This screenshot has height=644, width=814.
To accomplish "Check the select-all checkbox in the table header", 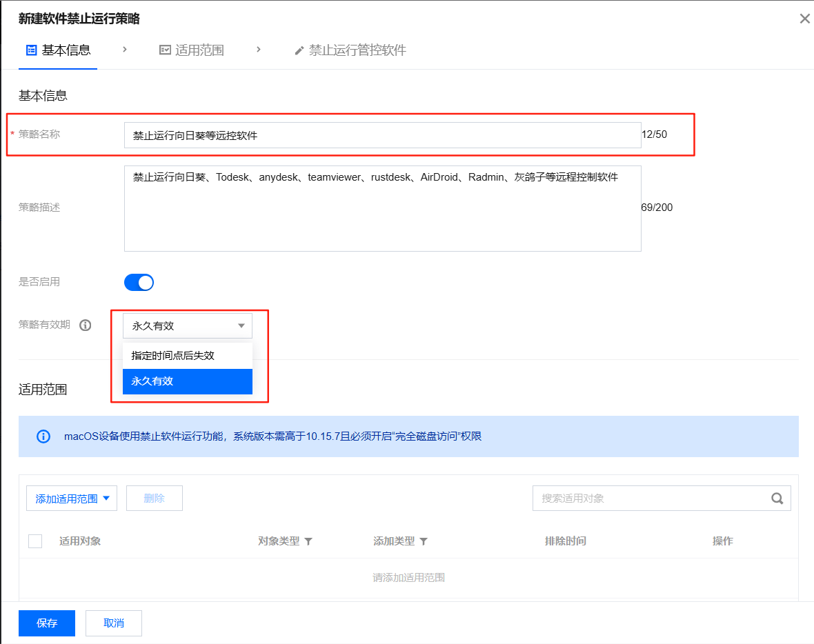I will pos(35,541).
